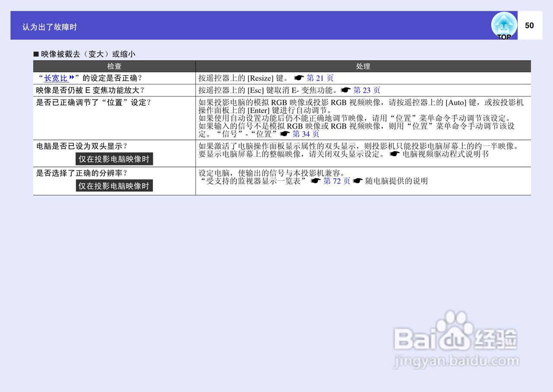The image size is (553, 392).
Task: Open the 长宽比 glossary link
Action: pyautogui.click(x=56, y=78)
